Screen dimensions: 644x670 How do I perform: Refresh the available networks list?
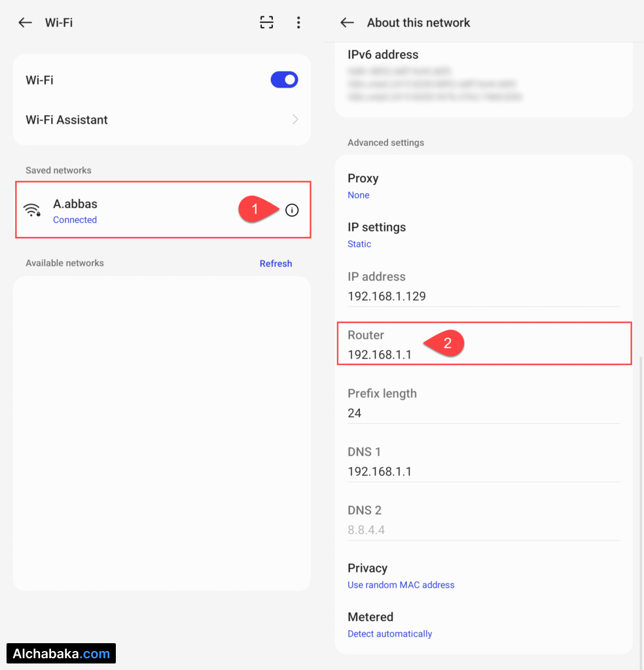coord(276,264)
